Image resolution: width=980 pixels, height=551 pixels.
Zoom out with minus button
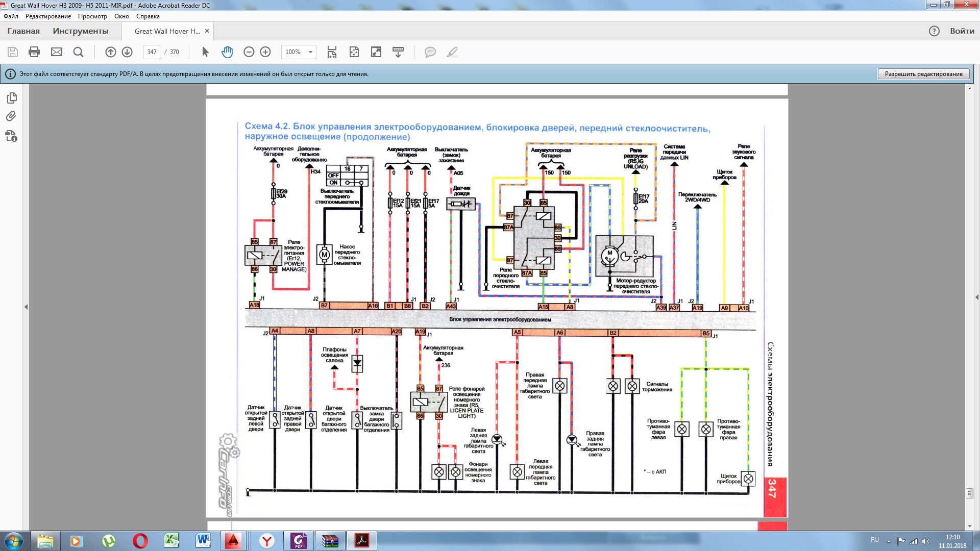pos(249,52)
